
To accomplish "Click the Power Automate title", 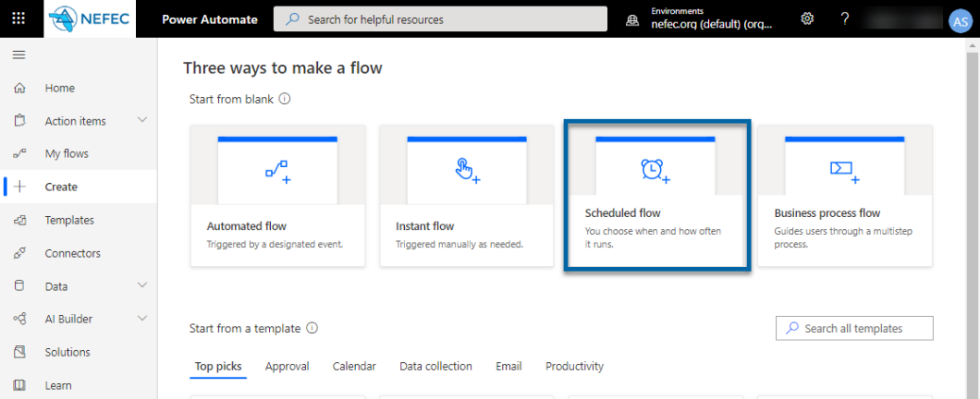I will (209, 19).
